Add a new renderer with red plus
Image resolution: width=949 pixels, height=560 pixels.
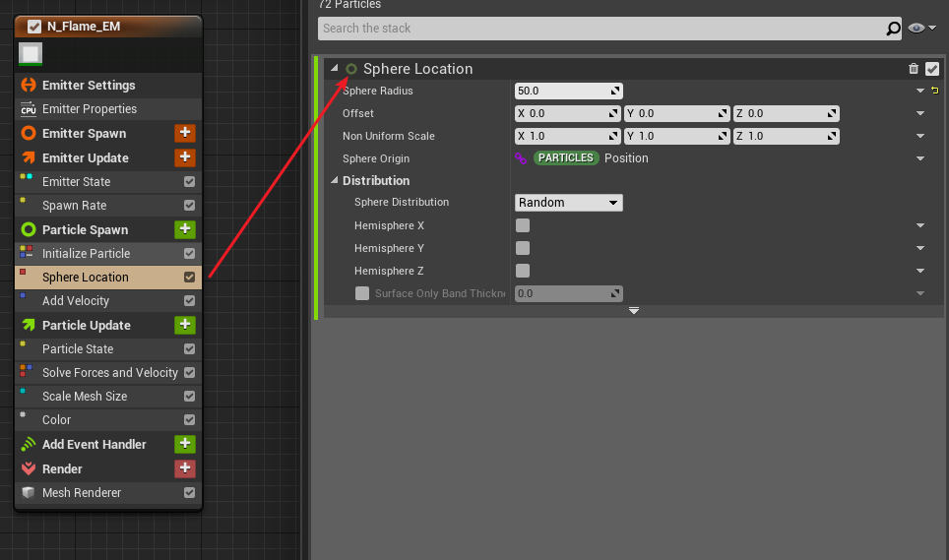click(x=185, y=468)
